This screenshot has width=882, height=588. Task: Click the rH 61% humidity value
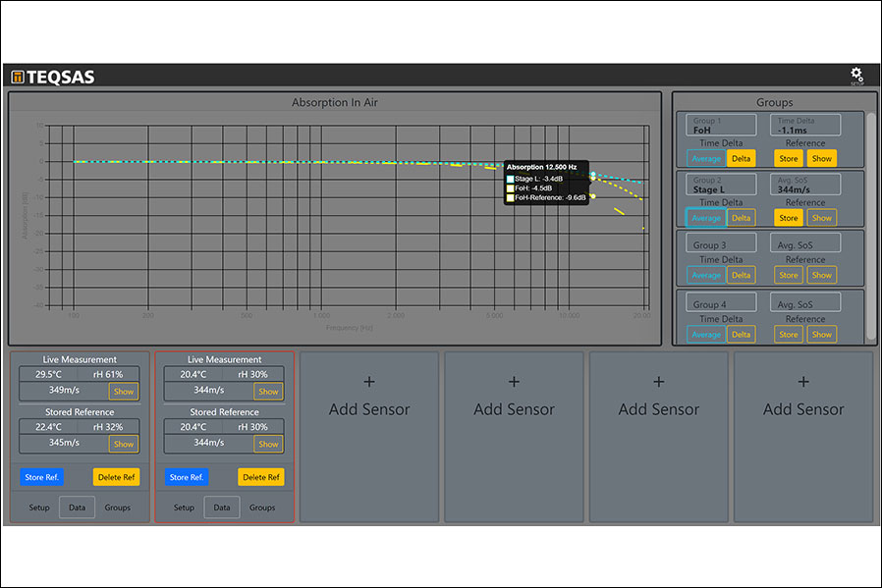pos(108,374)
